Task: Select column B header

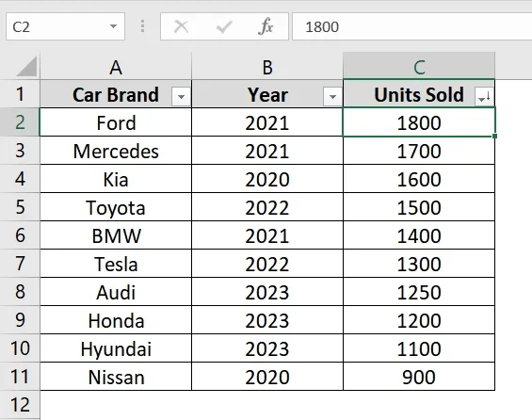Action: click(x=267, y=67)
